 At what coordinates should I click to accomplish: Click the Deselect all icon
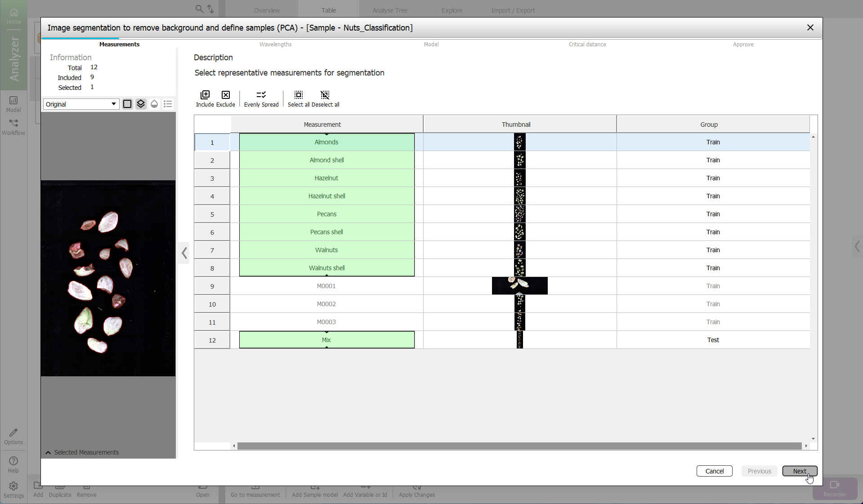[x=325, y=95]
